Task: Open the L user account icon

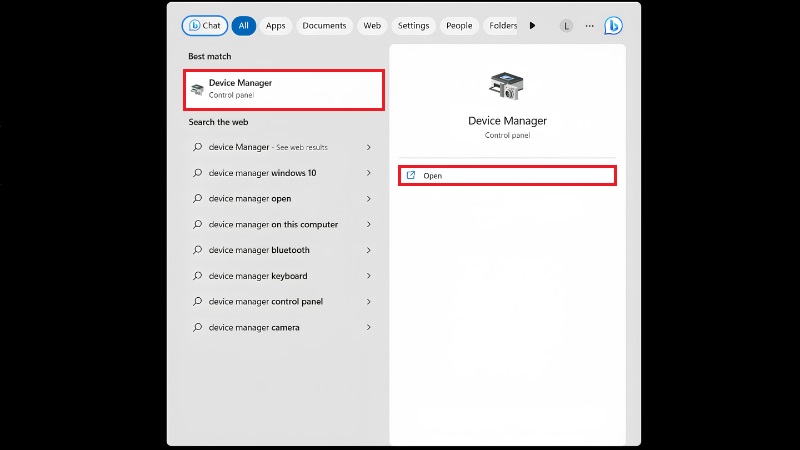Action: click(566, 26)
